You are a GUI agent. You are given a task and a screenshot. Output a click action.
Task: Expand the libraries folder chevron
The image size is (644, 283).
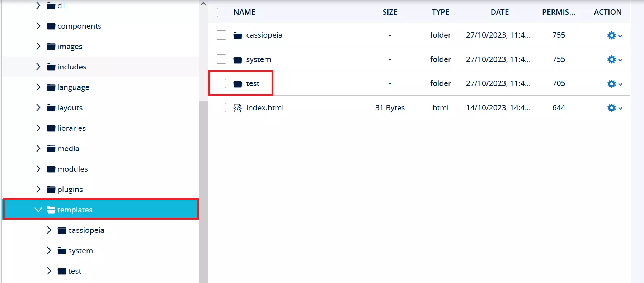tap(38, 128)
